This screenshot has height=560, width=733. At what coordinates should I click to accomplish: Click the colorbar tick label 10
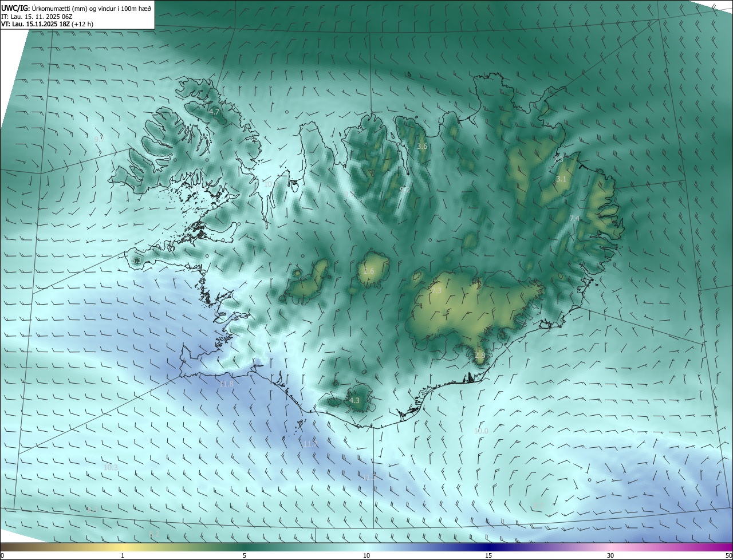[366, 556]
